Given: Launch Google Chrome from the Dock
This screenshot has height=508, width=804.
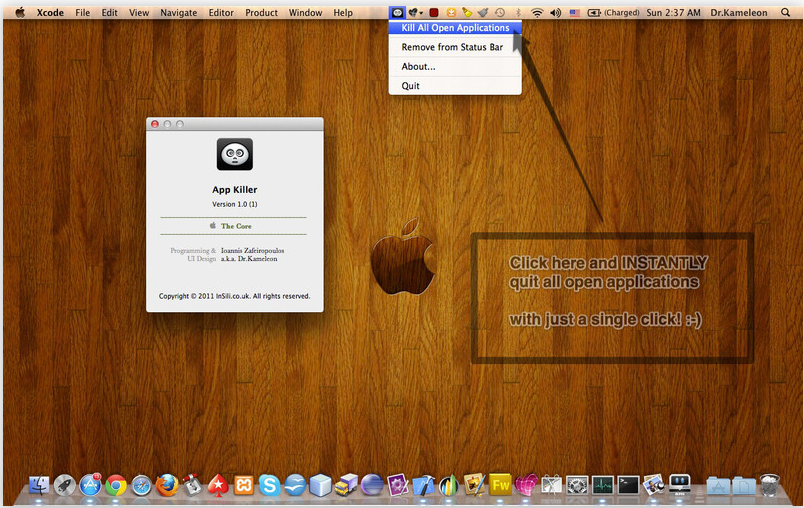Looking at the screenshot, I should (x=116, y=485).
